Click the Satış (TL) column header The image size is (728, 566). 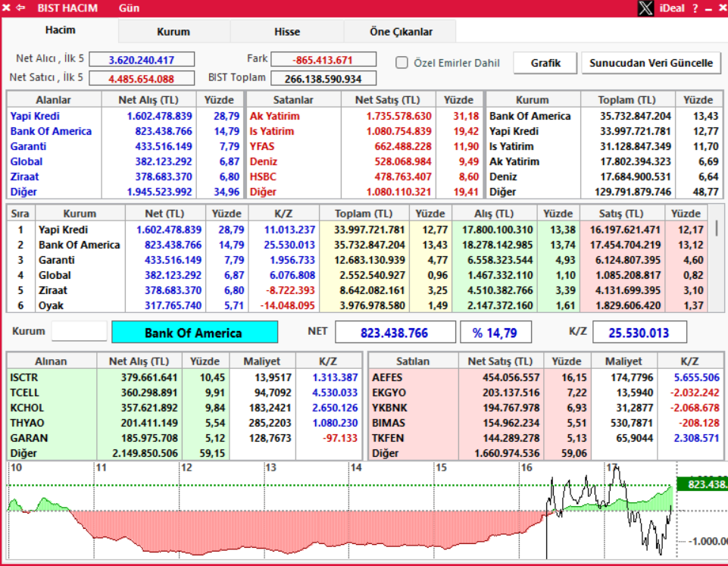tap(621, 214)
